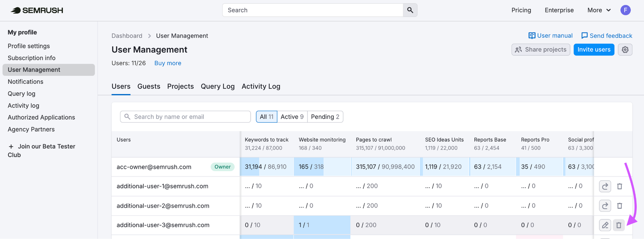Viewport: 644px width, 239px height.
Task: Remove additional-user-1 using trash icon
Action: point(619,186)
